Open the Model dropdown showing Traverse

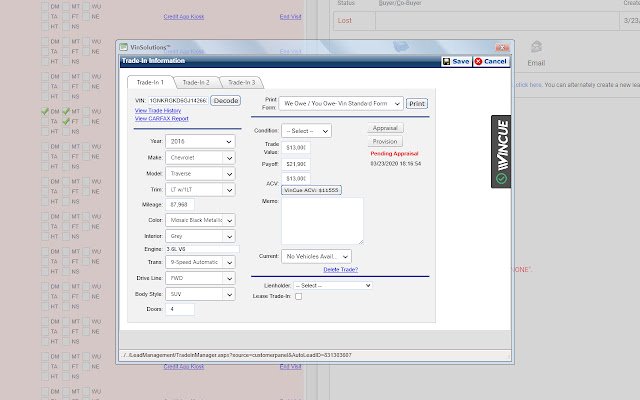[200, 173]
